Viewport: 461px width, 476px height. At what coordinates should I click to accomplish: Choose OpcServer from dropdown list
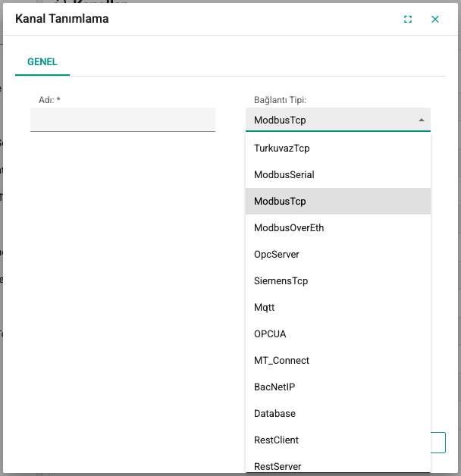coord(338,254)
